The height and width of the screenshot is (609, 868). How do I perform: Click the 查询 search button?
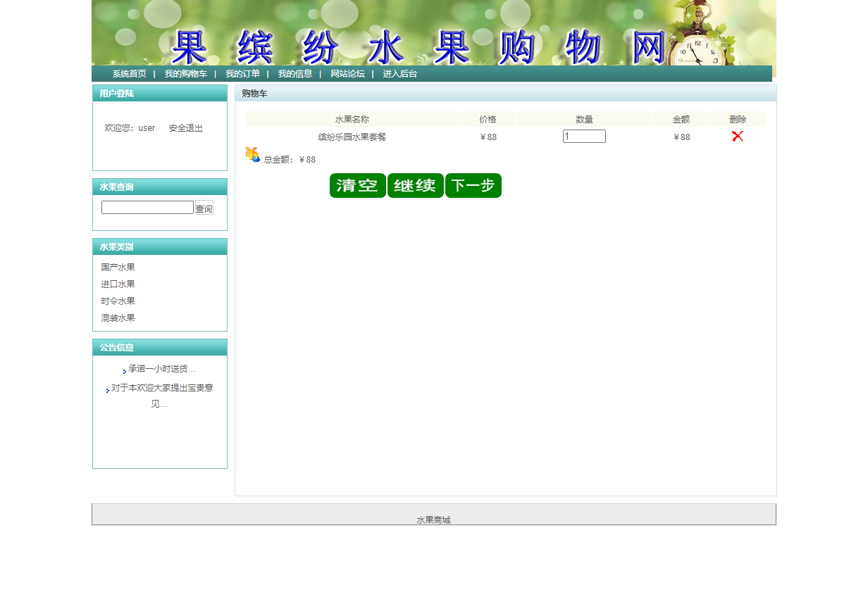pyautogui.click(x=204, y=208)
